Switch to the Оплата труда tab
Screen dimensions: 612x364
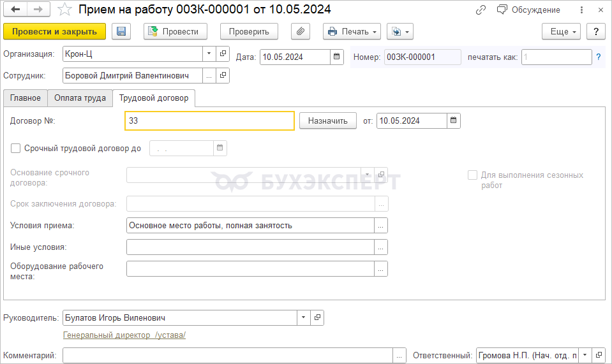click(80, 98)
